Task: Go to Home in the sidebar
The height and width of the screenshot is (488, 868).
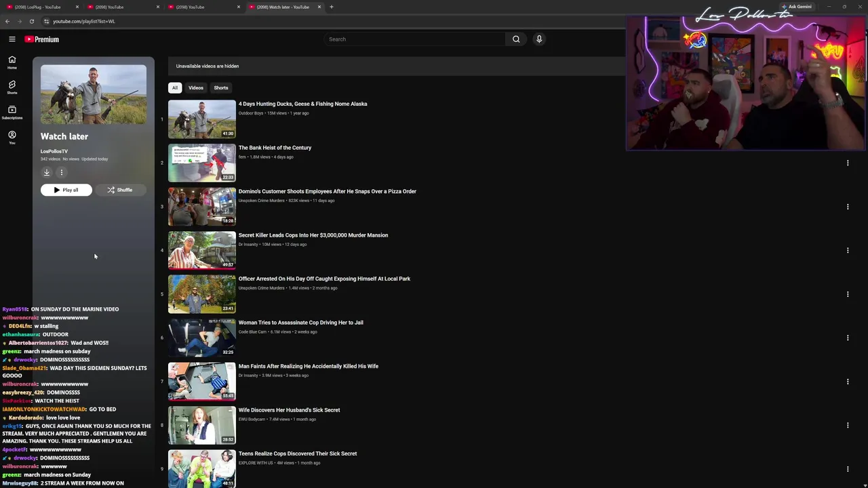Action: pos(12,62)
